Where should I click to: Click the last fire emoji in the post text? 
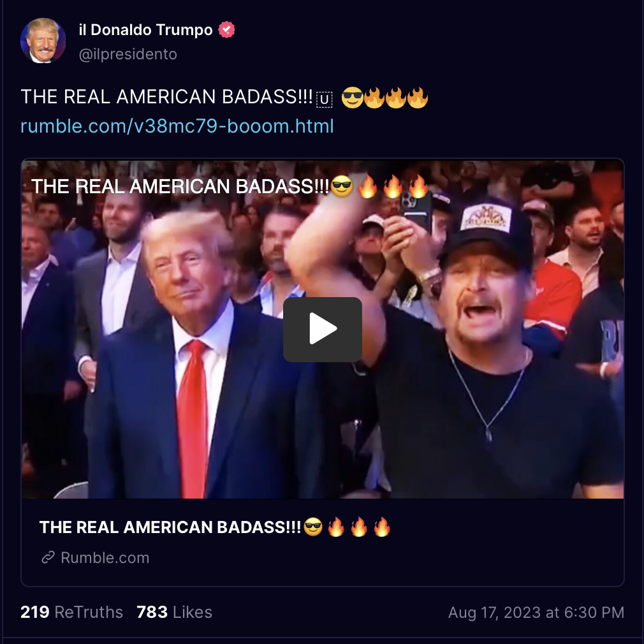click(x=417, y=98)
